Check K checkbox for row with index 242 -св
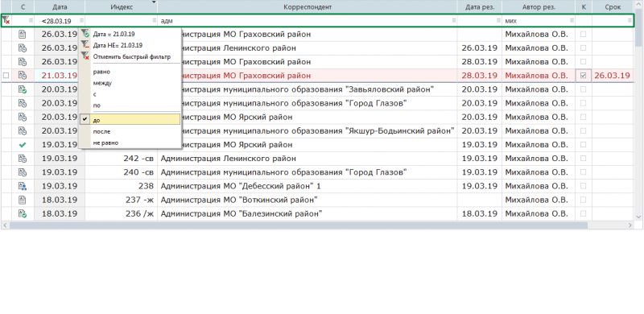The width and height of the screenshot is (644, 314). click(583, 159)
